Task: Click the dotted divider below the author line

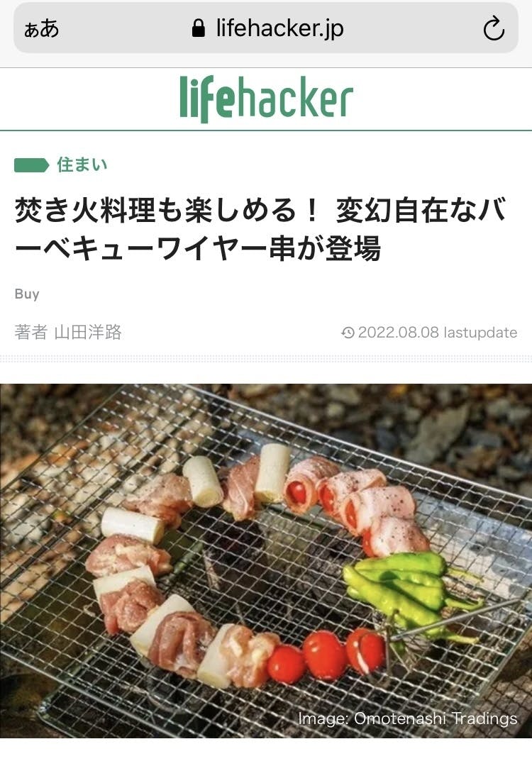Action: (x=266, y=359)
